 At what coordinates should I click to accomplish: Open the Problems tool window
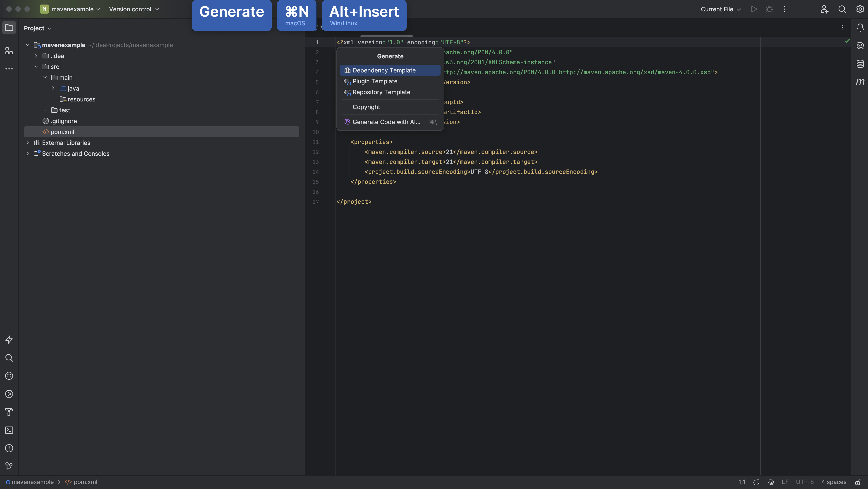pyautogui.click(x=9, y=448)
